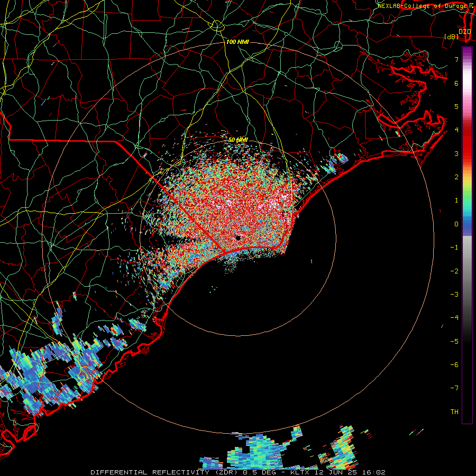This screenshot has height=476, width=476.
Task: Click the (ZDR) text in the caption
Action: click(x=227, y=472)
